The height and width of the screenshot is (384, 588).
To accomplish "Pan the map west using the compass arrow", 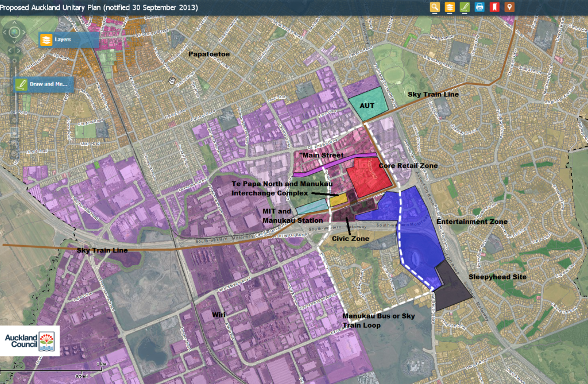I will pos(5,32).
